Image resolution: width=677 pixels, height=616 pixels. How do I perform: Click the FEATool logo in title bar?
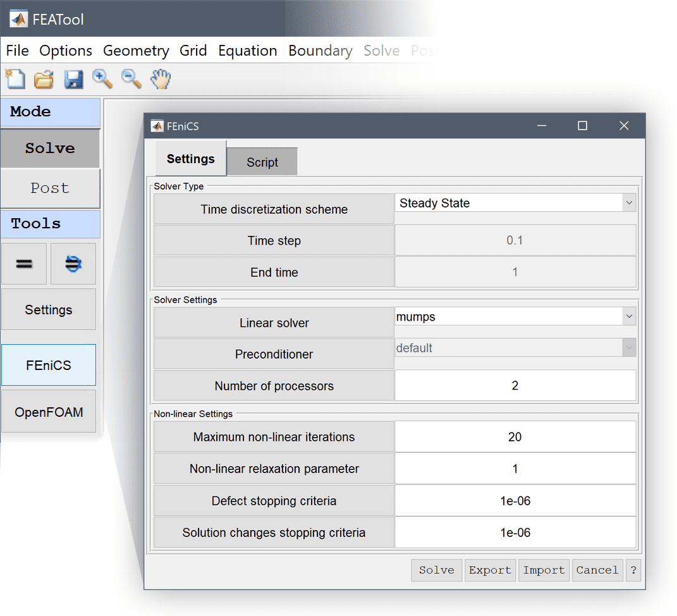(x=18, y=19)
